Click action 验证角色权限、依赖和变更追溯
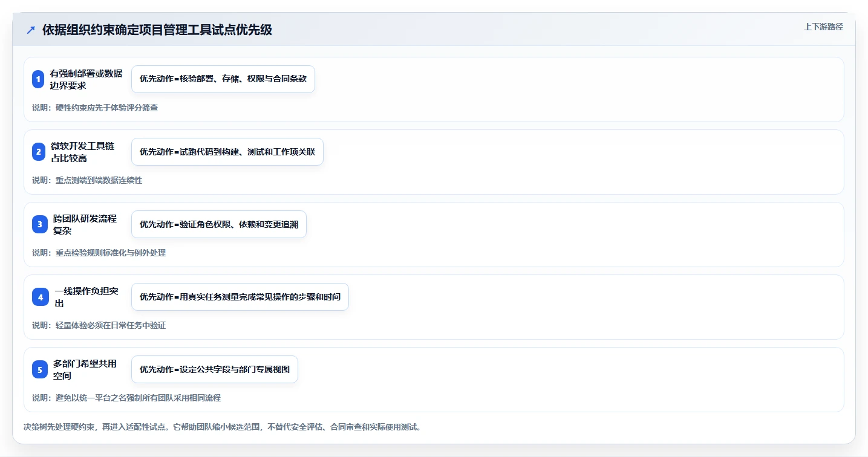868x457 pixels. tap(219, 224)
